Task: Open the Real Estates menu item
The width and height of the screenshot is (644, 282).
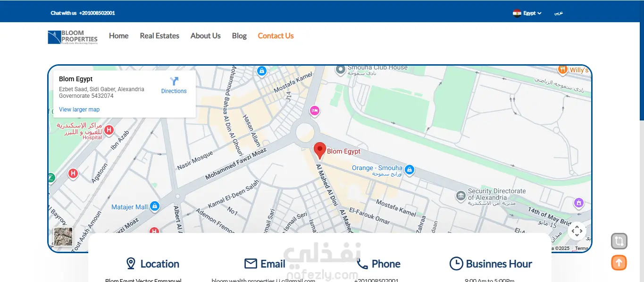Action: click(159, 36)
